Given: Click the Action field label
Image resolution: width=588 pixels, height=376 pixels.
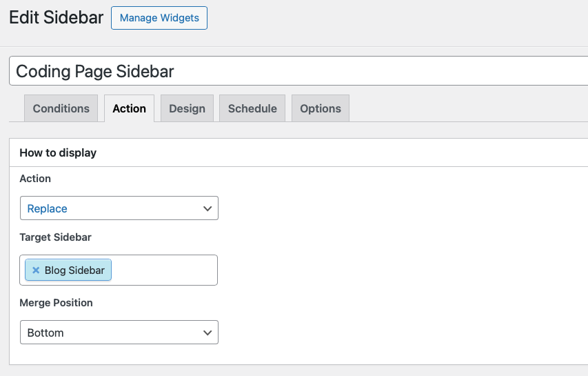Looking at the screenshot, I should pos(35,179).
